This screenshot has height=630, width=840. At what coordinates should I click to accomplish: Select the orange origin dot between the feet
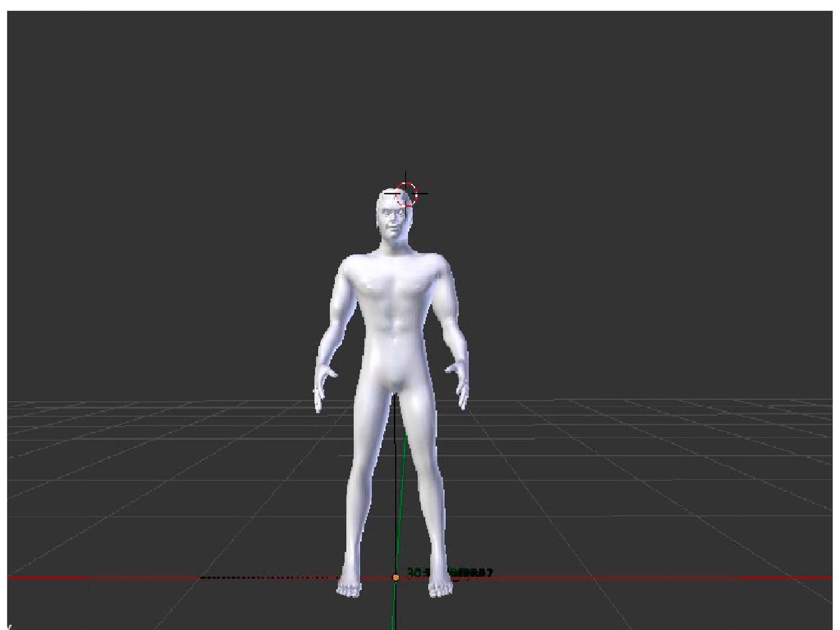point(396,577)
